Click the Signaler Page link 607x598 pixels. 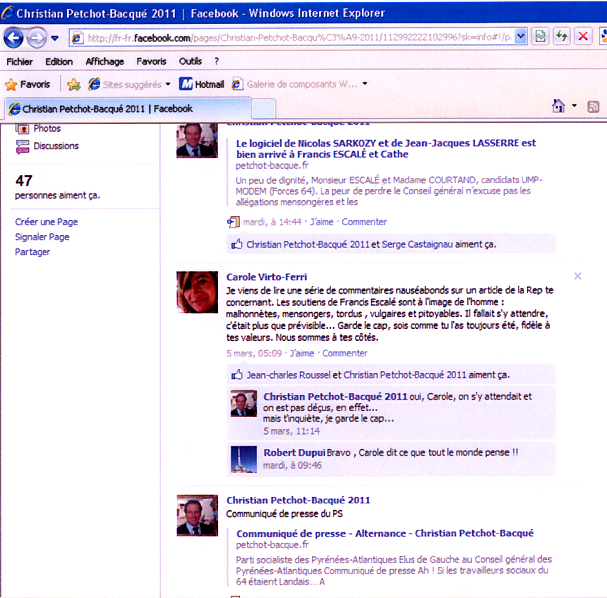[x=42, y=237]
